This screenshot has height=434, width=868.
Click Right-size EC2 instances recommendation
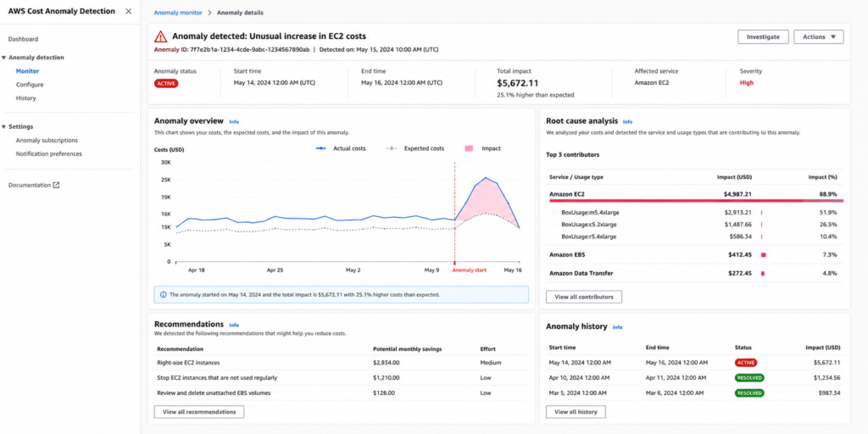188,363
